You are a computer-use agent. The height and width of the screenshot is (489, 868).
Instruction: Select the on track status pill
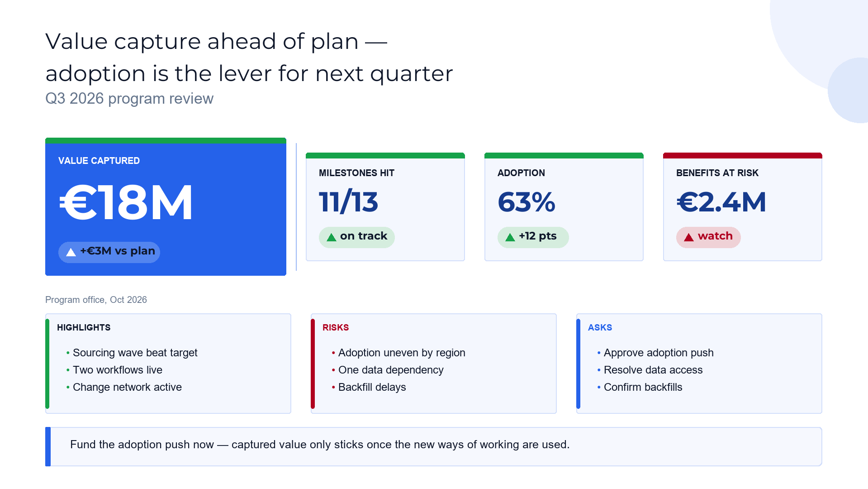coord(357,237)
